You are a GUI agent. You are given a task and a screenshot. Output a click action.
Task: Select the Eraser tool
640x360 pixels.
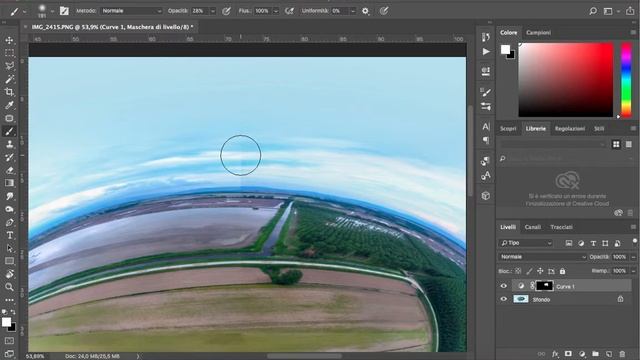[x=9, y=170]
